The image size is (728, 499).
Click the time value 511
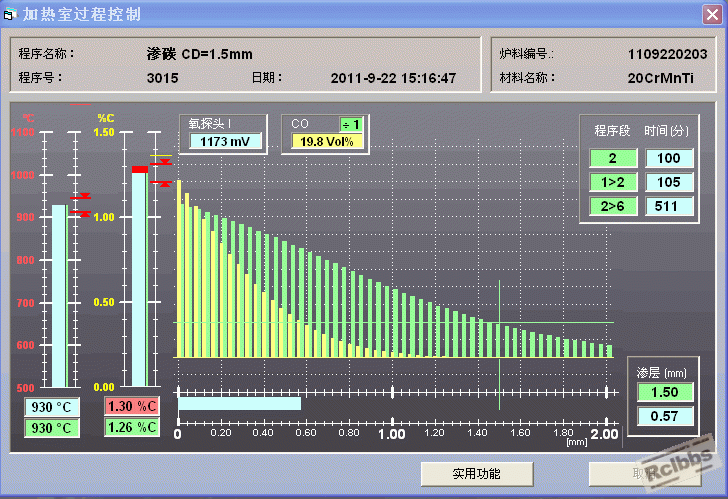tap(669, 206)
